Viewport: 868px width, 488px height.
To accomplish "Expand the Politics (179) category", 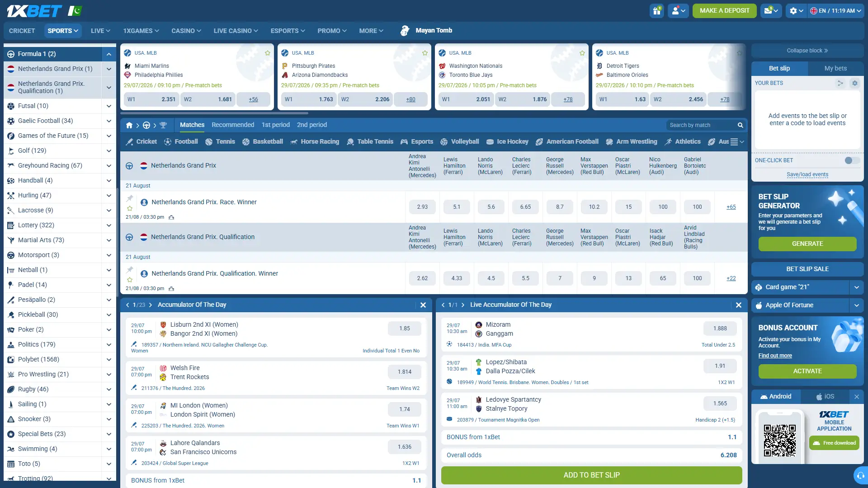I will click(x=109, y=345).
